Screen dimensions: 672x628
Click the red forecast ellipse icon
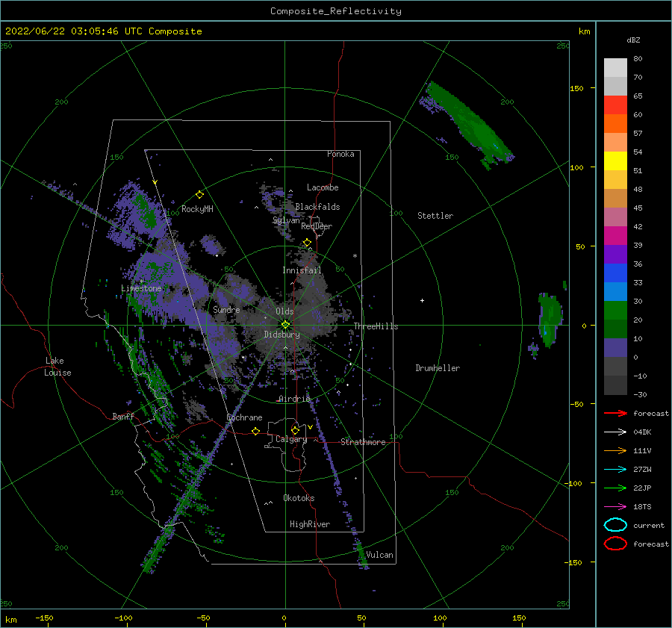(x=615, y=544)
